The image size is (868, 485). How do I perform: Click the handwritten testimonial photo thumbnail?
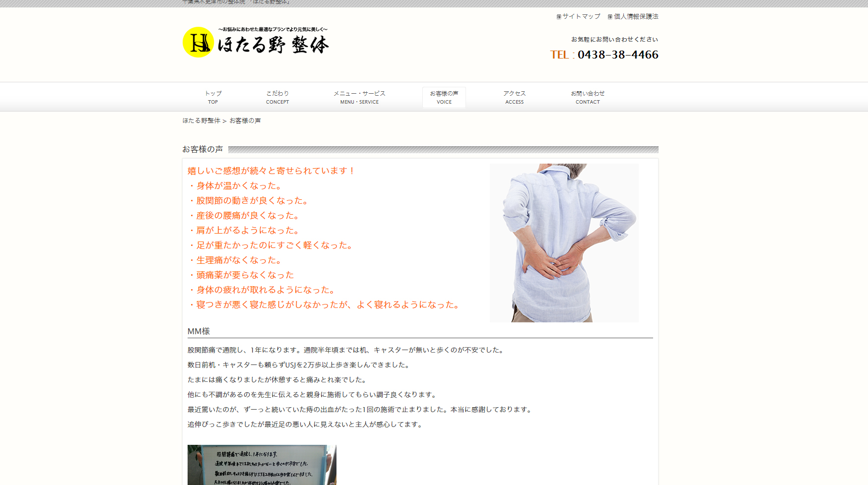tap(262, 465)
